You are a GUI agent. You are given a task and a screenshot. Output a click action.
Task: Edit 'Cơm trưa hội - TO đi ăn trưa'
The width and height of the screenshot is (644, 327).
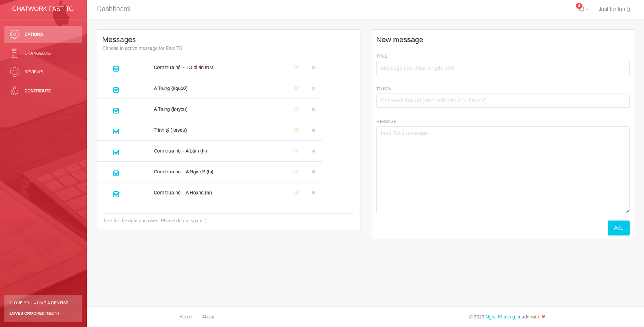[297, 68]
